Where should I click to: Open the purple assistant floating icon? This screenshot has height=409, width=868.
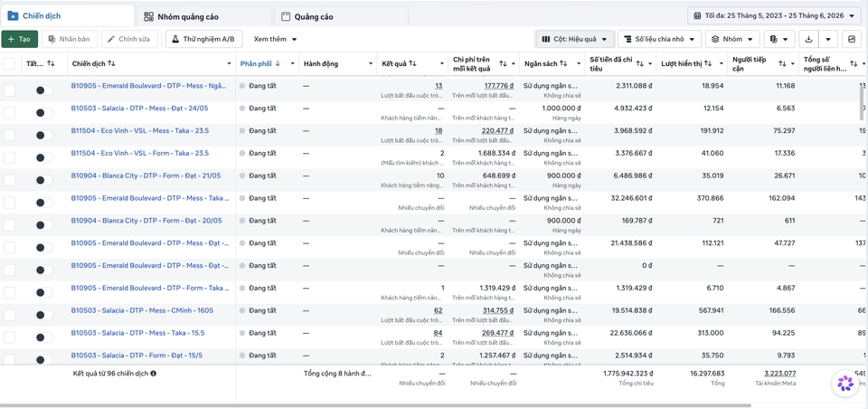845,383
